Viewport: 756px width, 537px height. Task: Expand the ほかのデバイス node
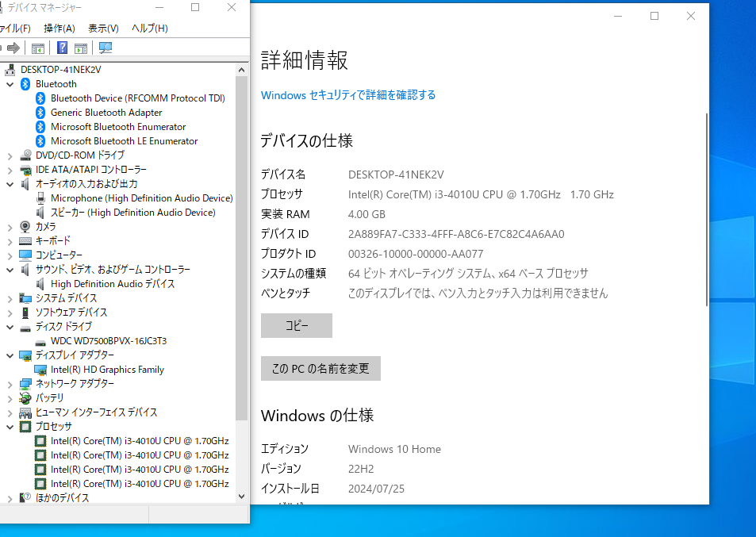point(10,498)
